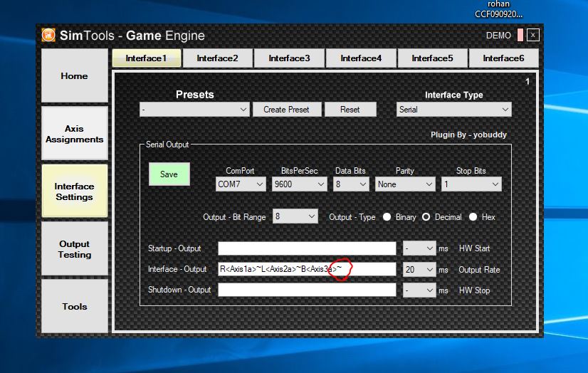This screenshot has height=373, width=588.
Task: Open the Tools section
Action: [74, 306]
